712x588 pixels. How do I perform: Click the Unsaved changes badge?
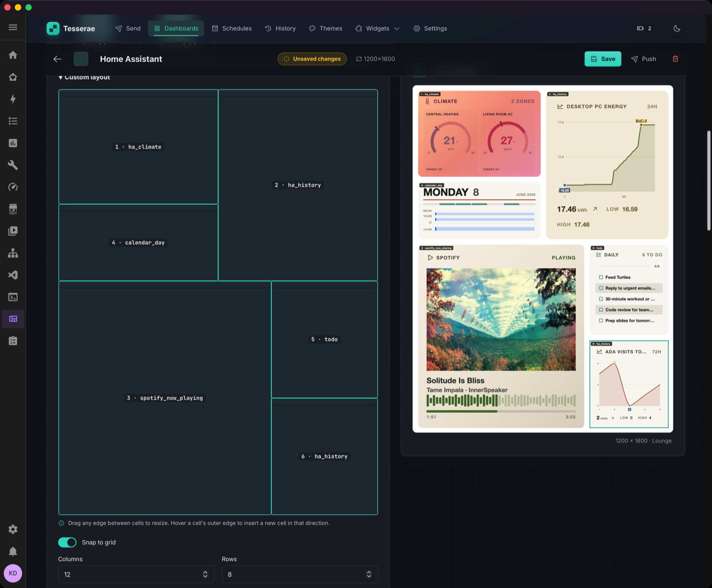[x=312, y=59]
